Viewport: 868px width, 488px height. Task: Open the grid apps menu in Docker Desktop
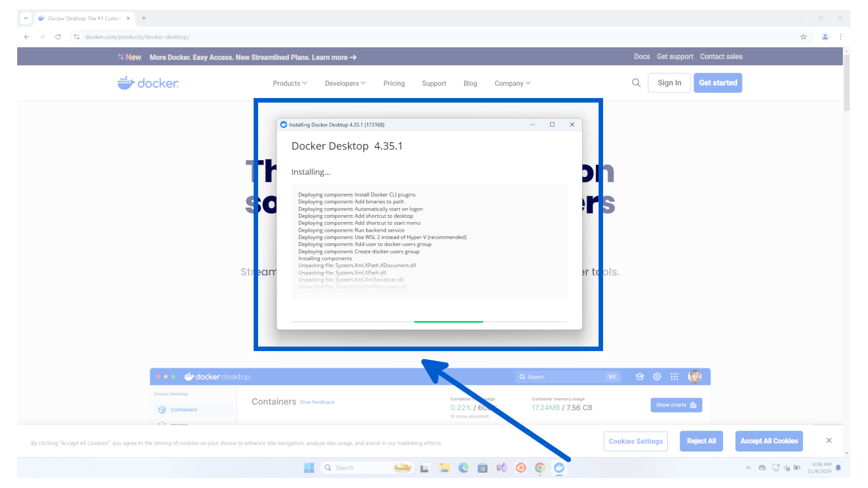tap(674, 376)
